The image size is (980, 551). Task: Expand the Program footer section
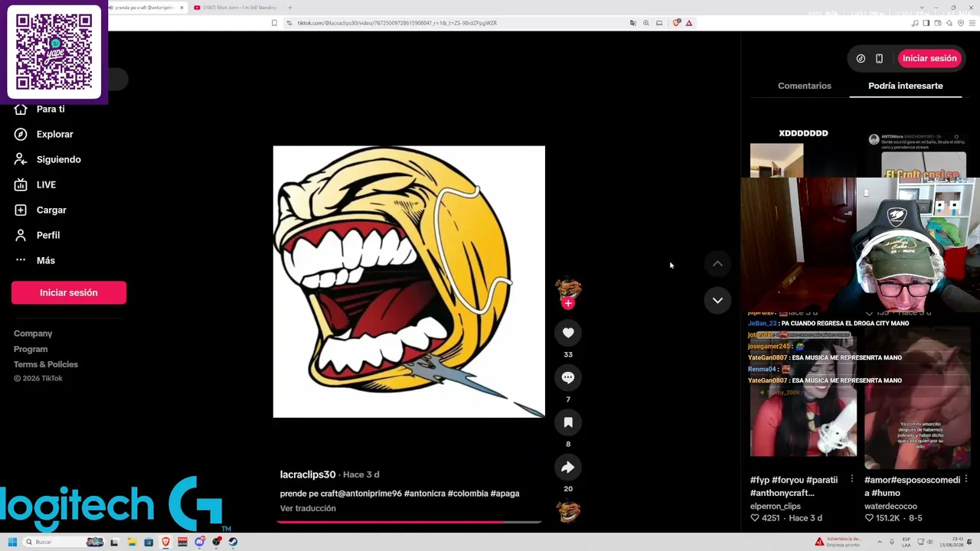31,349
